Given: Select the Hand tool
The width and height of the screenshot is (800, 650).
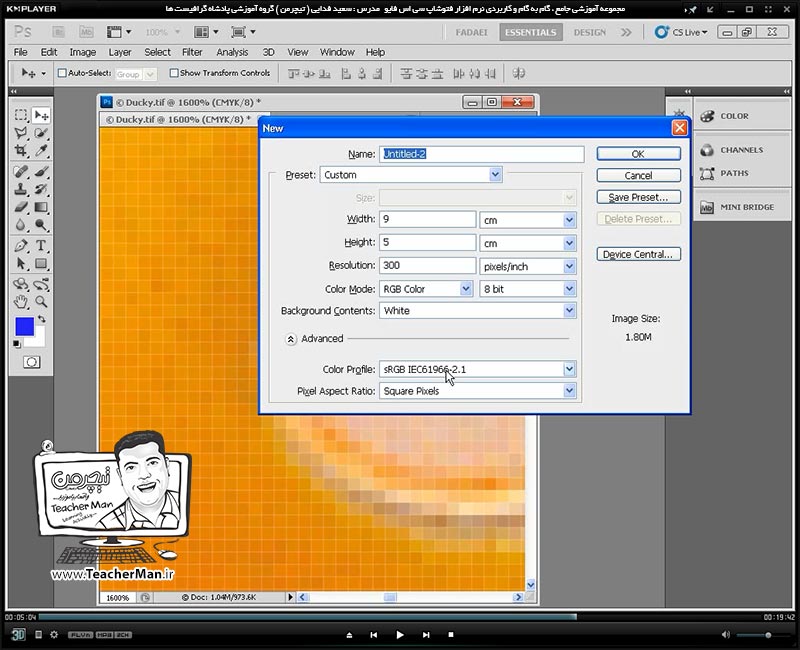Looking at the screenshot, I should coord(21,302).
